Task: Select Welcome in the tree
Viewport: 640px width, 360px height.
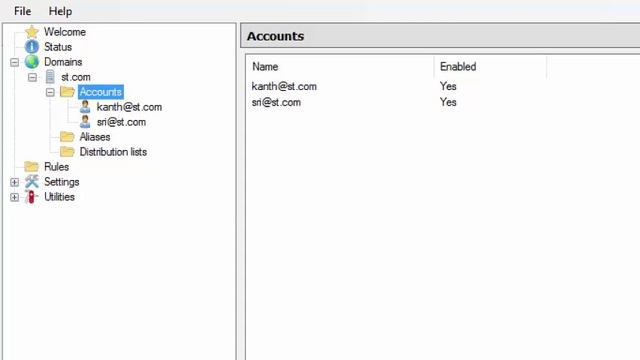Action: [x=65, y=32]
